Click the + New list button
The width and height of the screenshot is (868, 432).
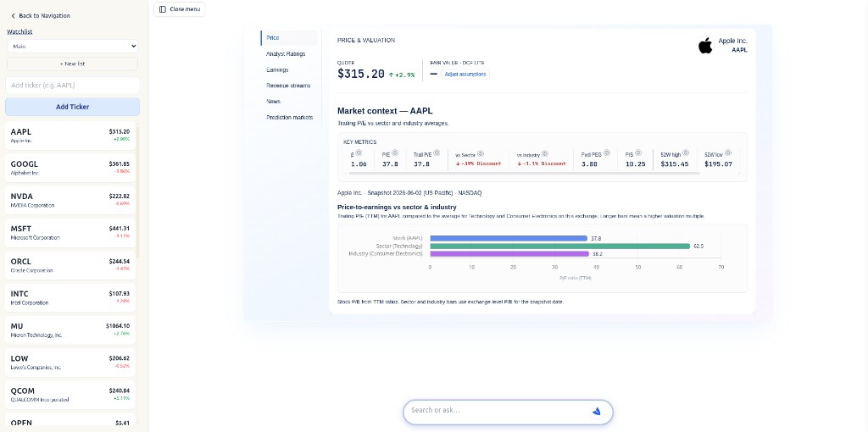(x=73, y=64)
